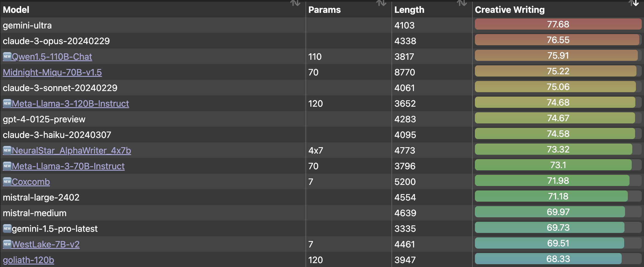The height and width of the screenshot is (267, 644).
Task: Follow the WestLake-7B-v2 link
Action: tap(46, 244)
